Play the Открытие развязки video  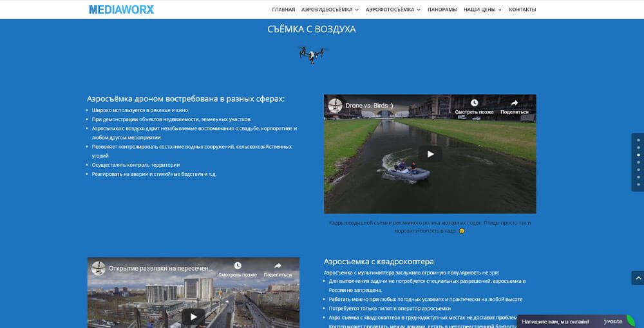pos(193,316)
